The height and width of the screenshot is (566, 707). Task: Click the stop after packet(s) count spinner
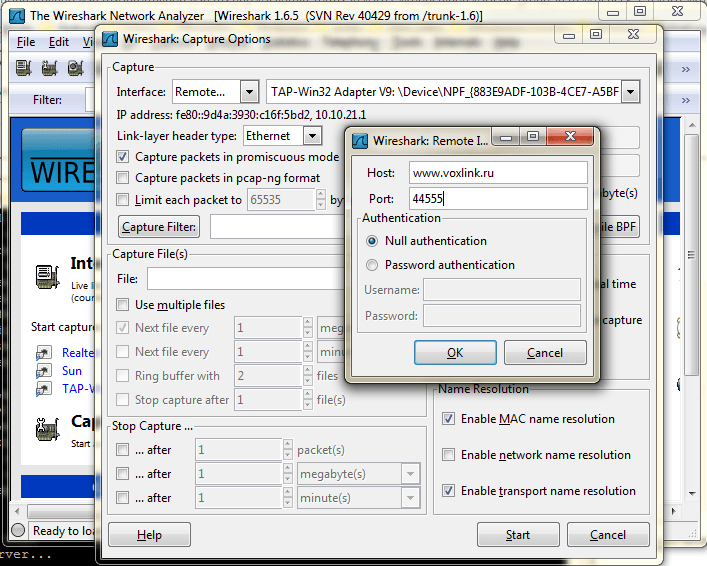click(288, 450)
